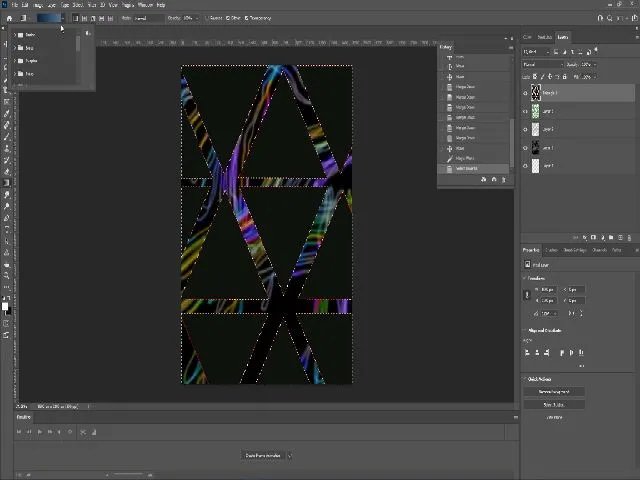The image size is (640, 480).
Task: Click the align top edges icon
Action: tap(562, 353)
